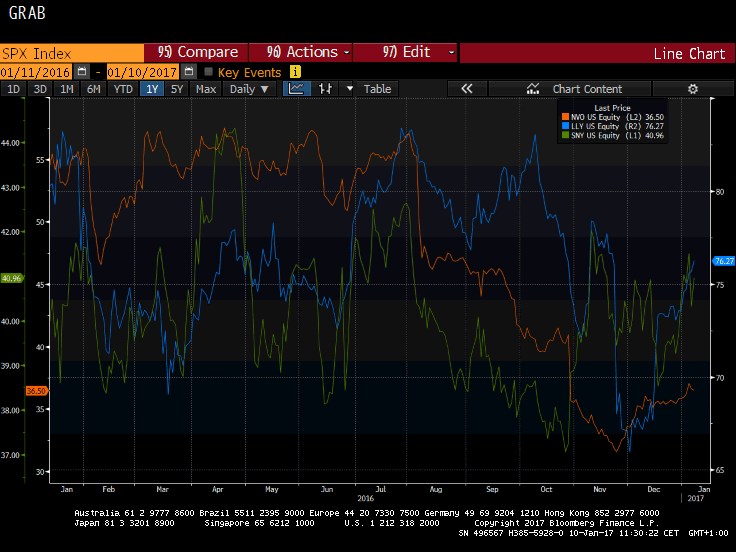This screenshot has width=736, height=552.
Task: Switch range to YTD
Action: (x=123, y=89)
